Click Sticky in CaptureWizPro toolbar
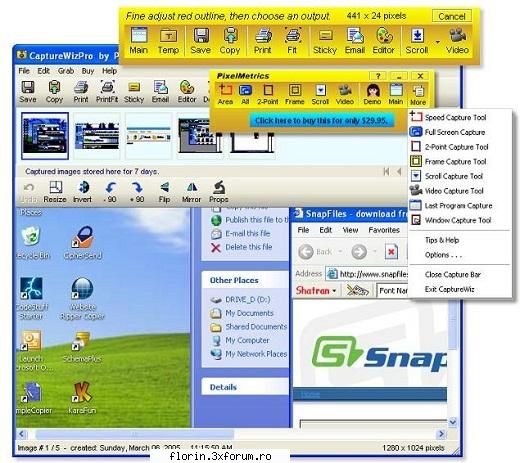520x463 pixels. [x=134, y=91]
